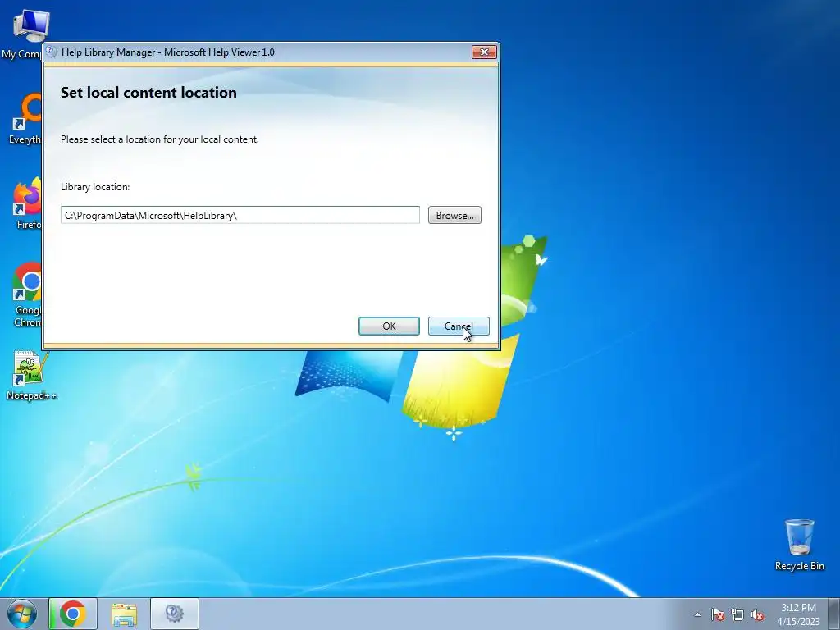
Task: Open the clock showing 3:12 PM
Action: pyautogui.click(x=798, y=614)
